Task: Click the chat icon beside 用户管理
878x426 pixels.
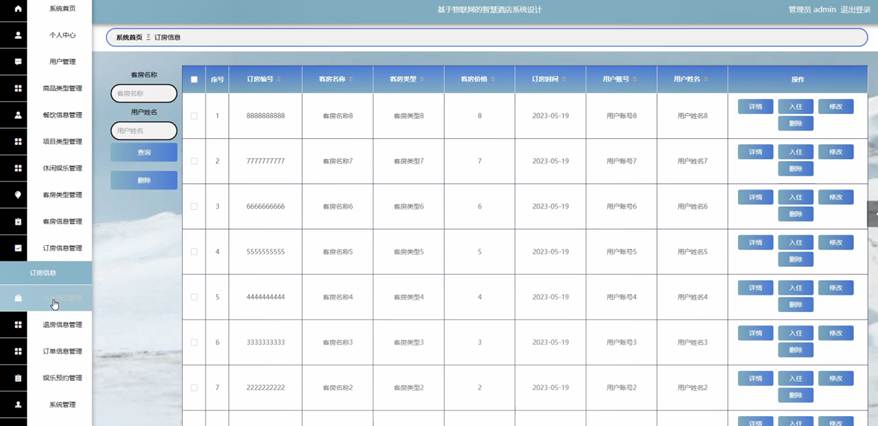Action: (18, 62)
